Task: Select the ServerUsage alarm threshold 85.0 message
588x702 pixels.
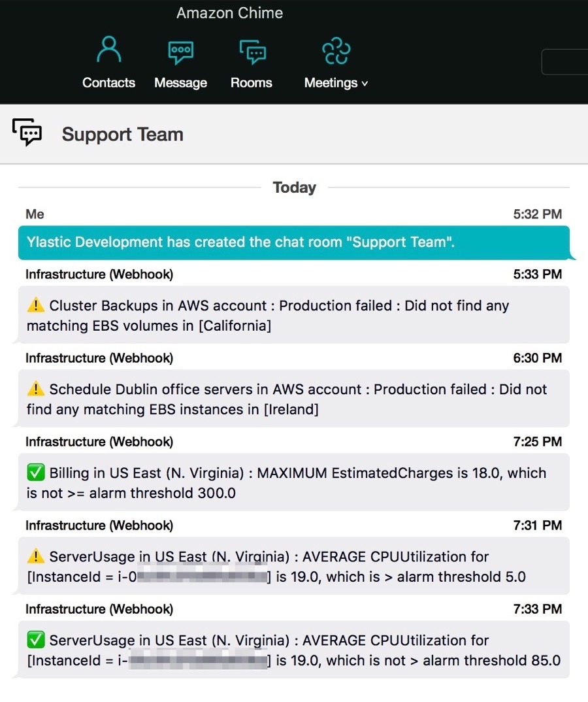Action: [x=294, y=650]
